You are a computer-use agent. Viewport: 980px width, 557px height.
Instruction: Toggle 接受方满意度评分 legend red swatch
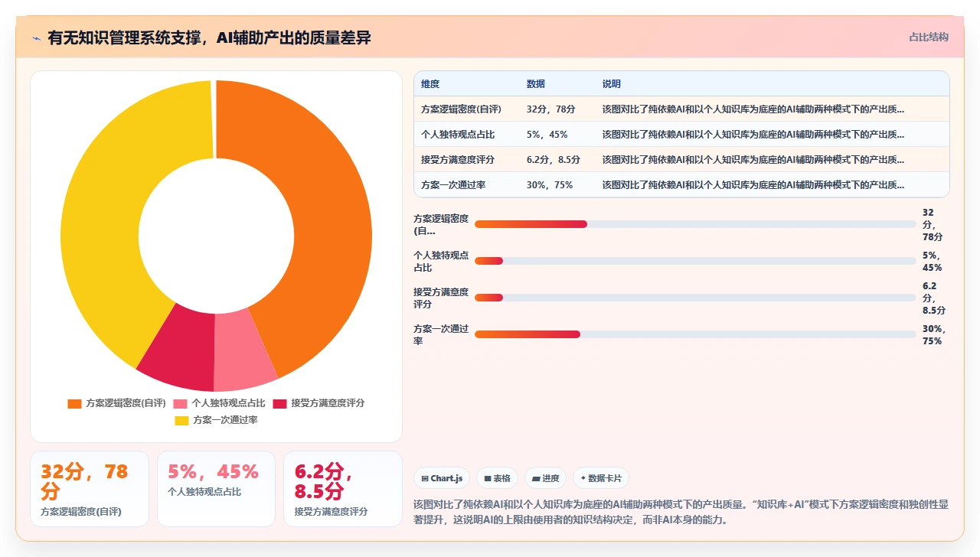coord(279,403)
